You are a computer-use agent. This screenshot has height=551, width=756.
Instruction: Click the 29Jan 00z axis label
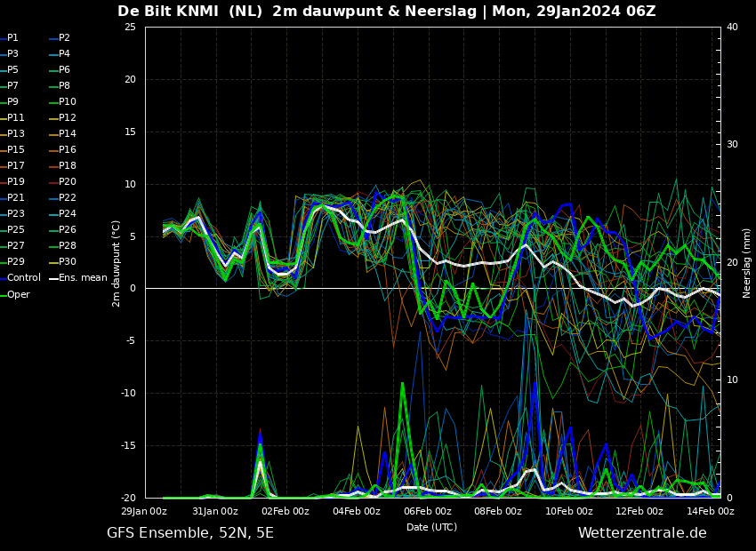tap(144, 512)
